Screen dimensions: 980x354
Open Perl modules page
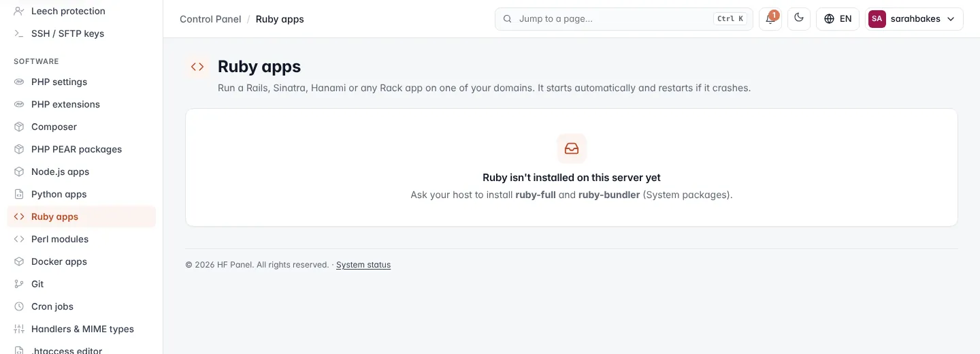point(60,239)
